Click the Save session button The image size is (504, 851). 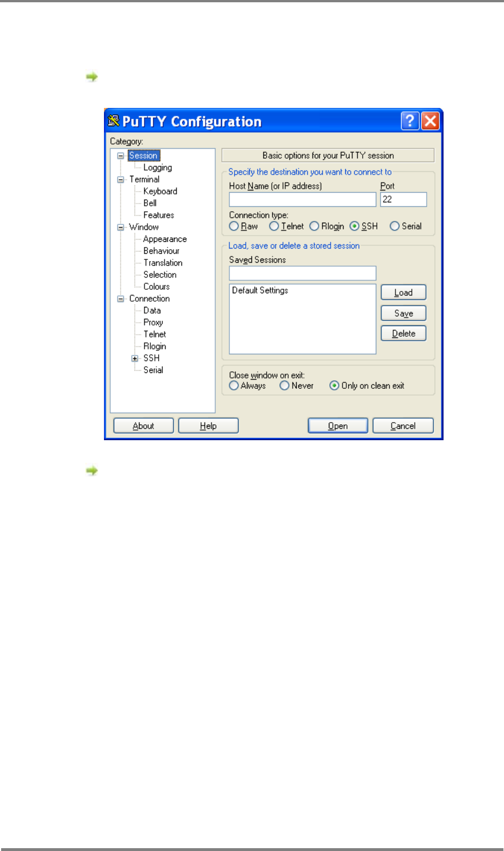pyautogui.click(x=403, y=313)
